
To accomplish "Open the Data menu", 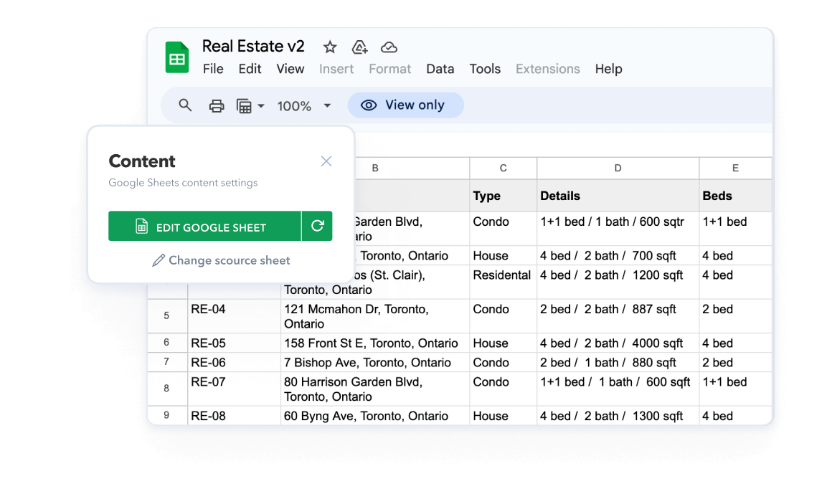I will (x=440, y=69).
